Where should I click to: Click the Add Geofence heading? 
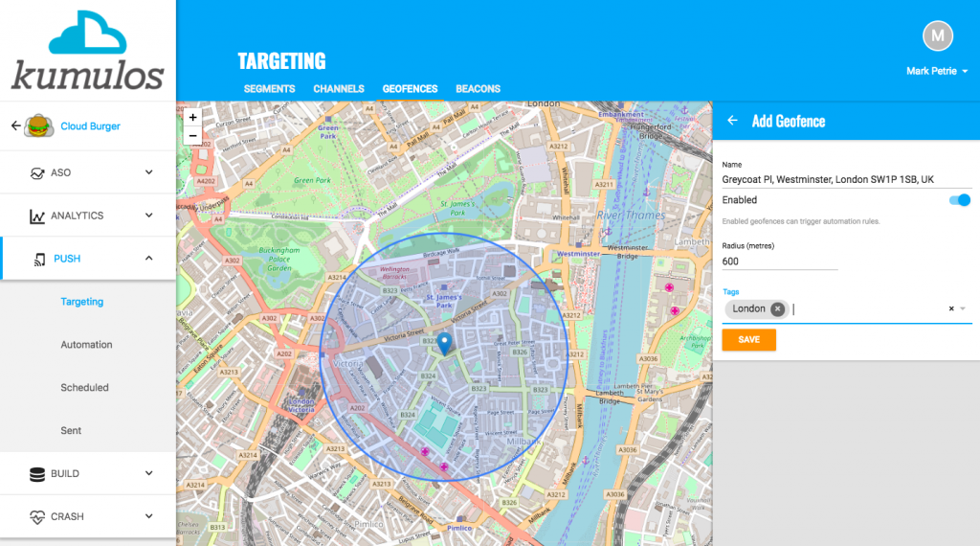pos(789,122)
